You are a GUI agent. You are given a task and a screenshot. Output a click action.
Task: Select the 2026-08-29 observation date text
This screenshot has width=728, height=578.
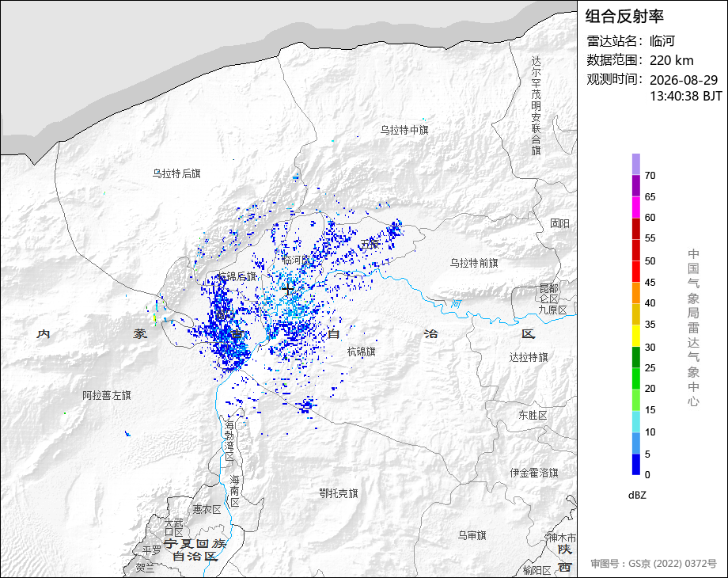684,80
